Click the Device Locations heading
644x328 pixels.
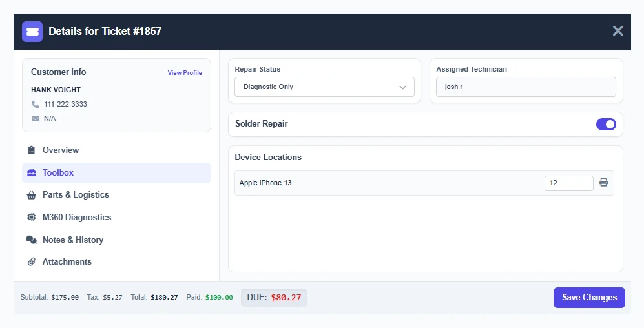pyautogui.click(x=268, y=158)
